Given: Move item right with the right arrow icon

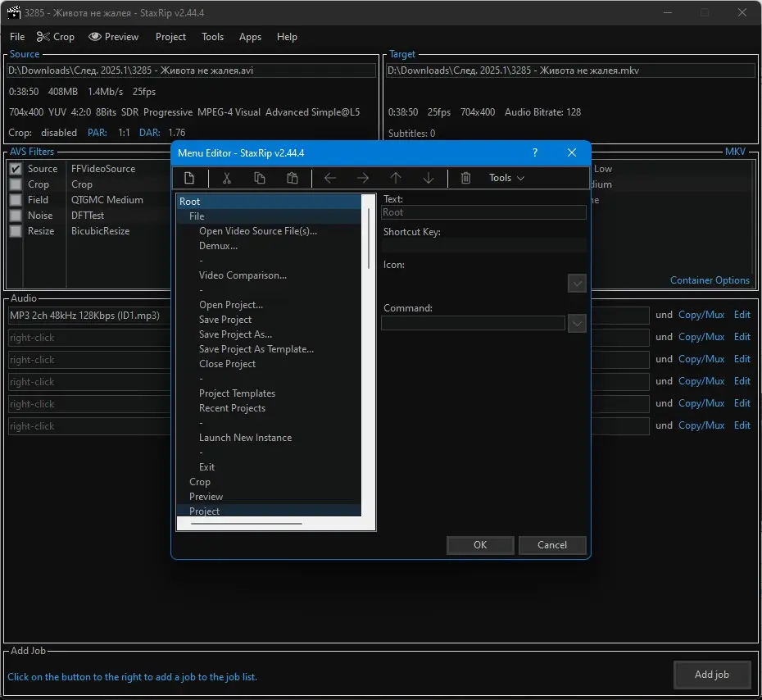Looking at the screenshot, I should [x=363, y=178].
